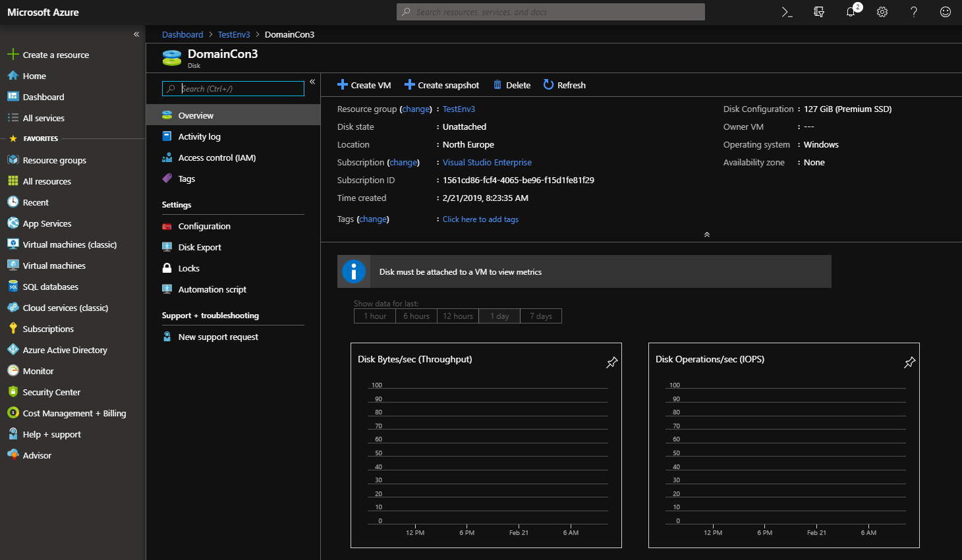Click the SQL databases icon
Image resolution: width=962 pixels, height=560 pixels.
pos(13,287)
